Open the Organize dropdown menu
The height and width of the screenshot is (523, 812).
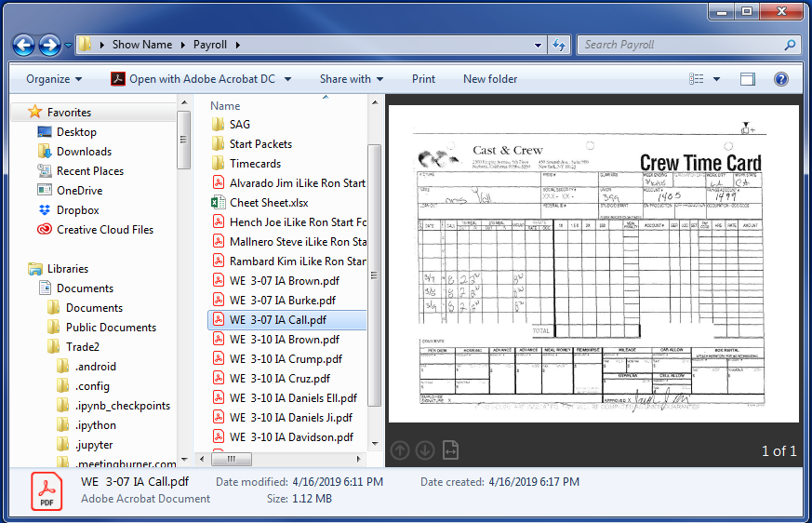click(54, 79)
